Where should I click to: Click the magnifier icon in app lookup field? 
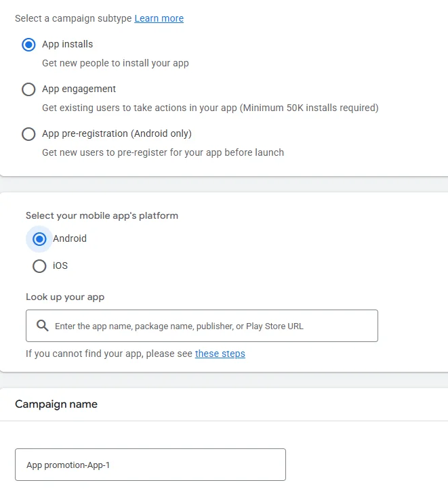43,326
